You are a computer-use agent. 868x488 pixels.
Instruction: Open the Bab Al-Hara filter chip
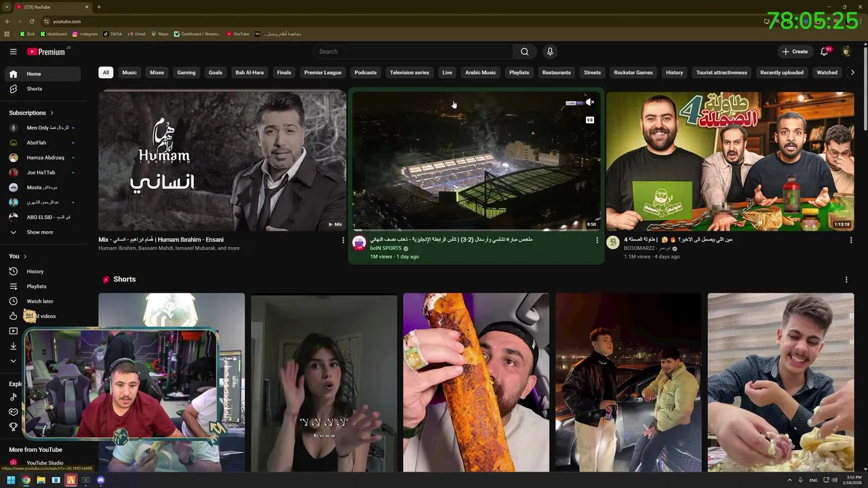(x=250, y=73)
